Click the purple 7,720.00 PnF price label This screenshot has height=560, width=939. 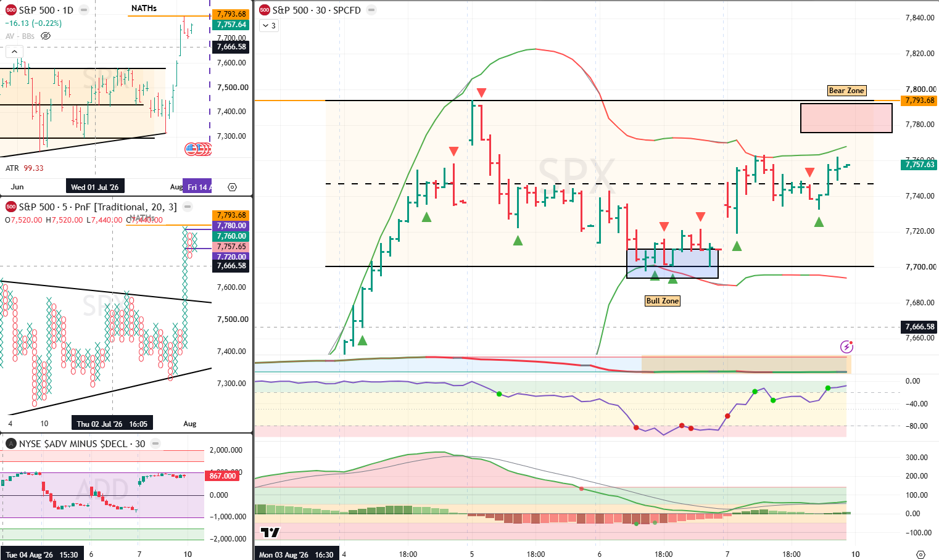point(231,257)
